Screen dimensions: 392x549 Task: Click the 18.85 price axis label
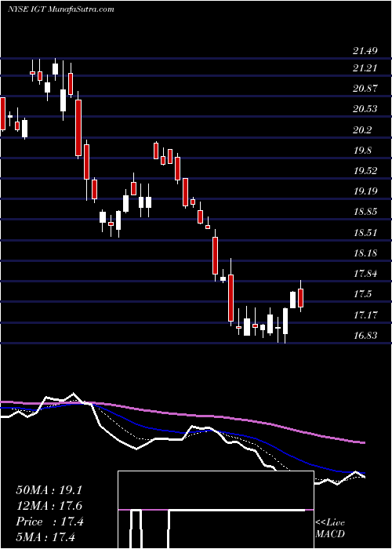click(365, 212)
